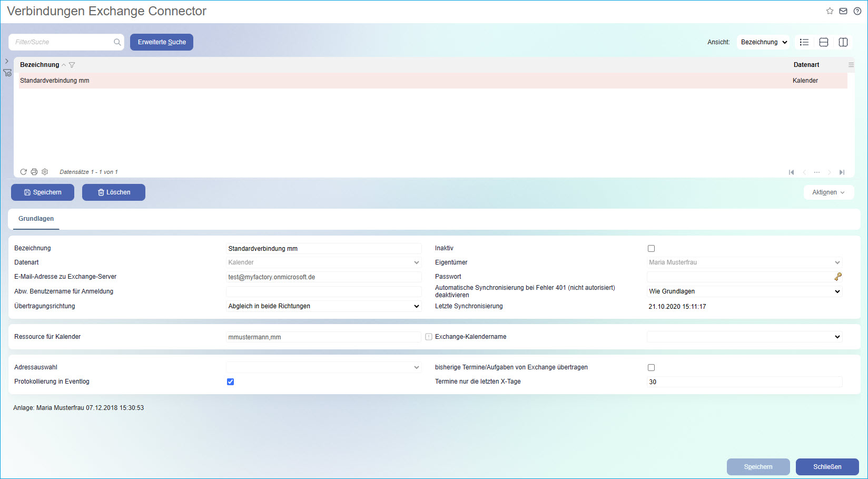Refresh the records list
Viewport: 868px width, 479px height.
[23, 172]
